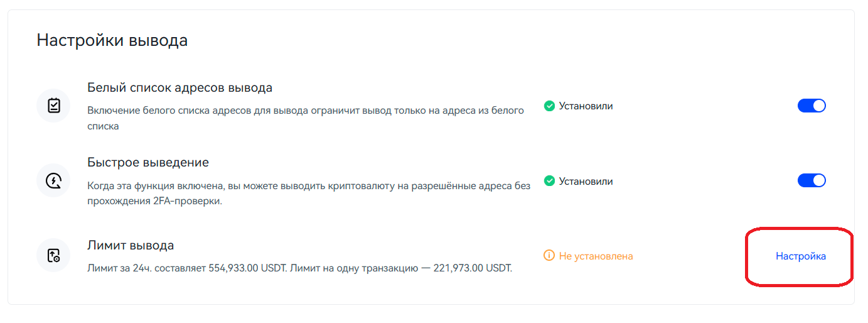
Task: Click the Настройки вывода heading
Action: tap(112, 40)
